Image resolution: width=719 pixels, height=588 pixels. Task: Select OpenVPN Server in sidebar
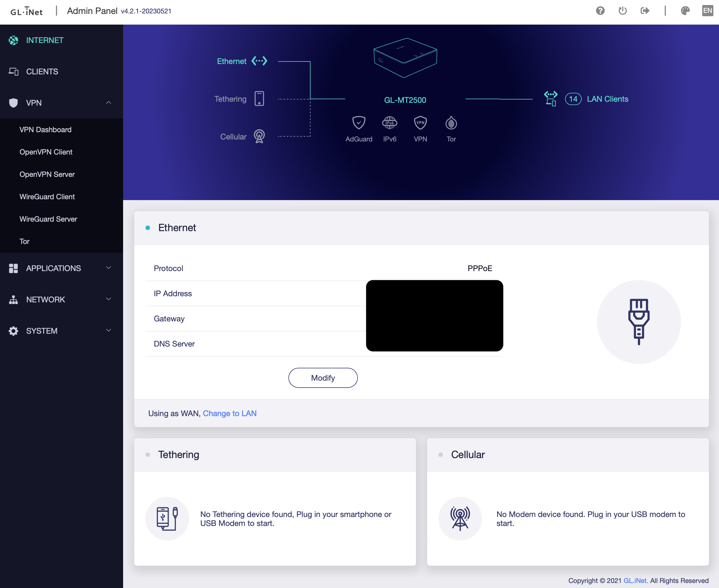click(47, 174)
